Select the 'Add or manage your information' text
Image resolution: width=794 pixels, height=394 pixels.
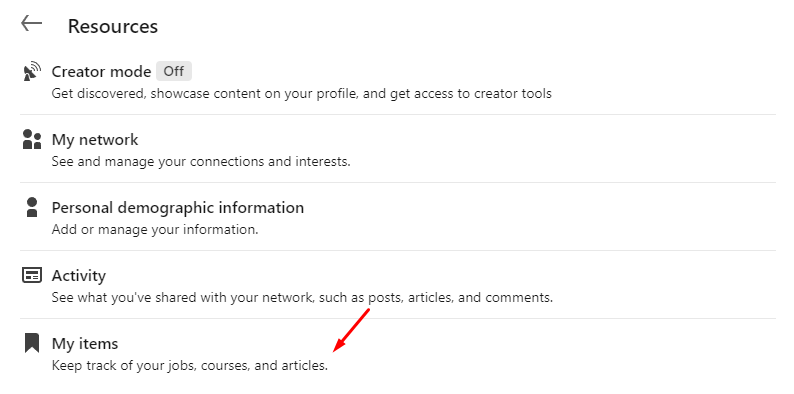point(155,230)
